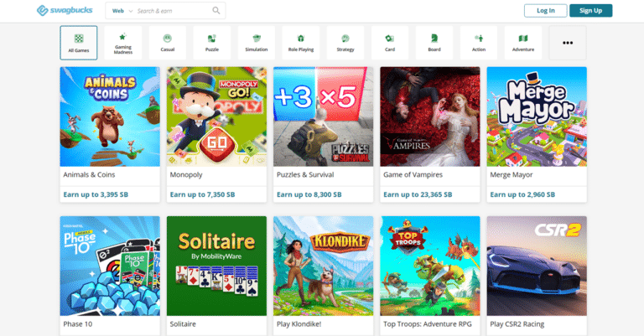
Task: Click the 'Play CSR2 Racing' title
Action: pyautogui.click(x=517, y=324)
